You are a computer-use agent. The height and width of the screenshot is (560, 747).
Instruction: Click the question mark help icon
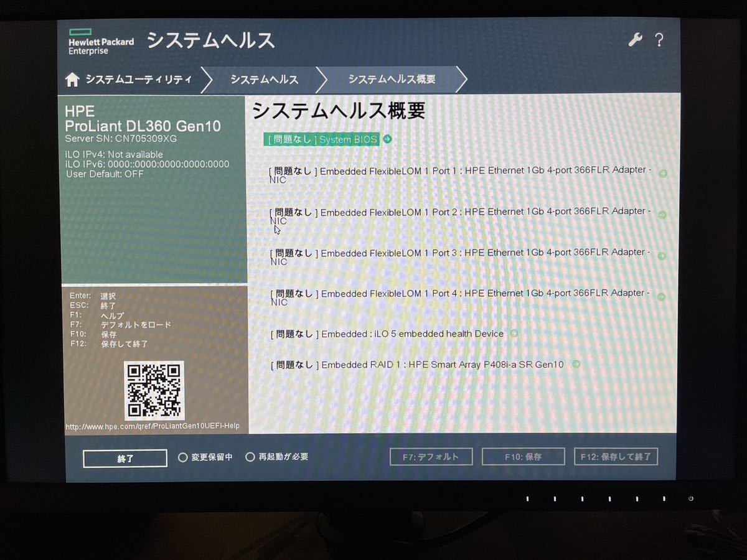[x=659, y=40]
